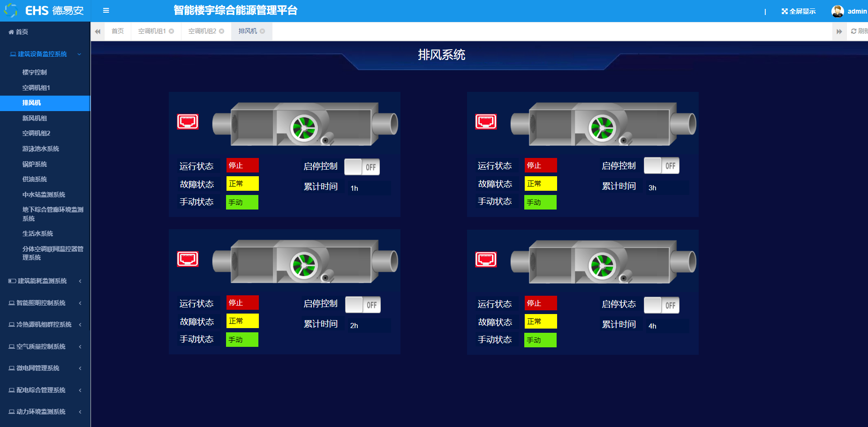Screen dimensions: 868x427
Task: Toggle the top-right fan start/stop switch
Action: click(x=661, y=165)
